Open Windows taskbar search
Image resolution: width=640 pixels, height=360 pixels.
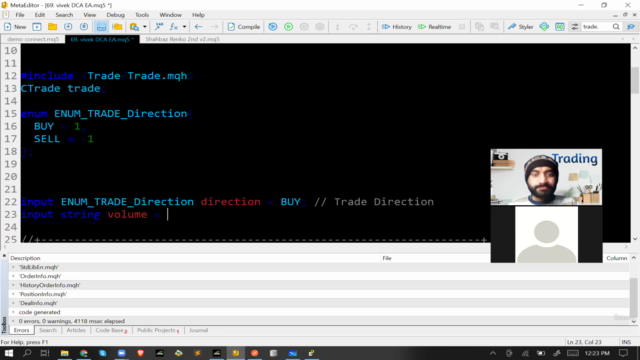pyautogui.click(x=27, y=353)
